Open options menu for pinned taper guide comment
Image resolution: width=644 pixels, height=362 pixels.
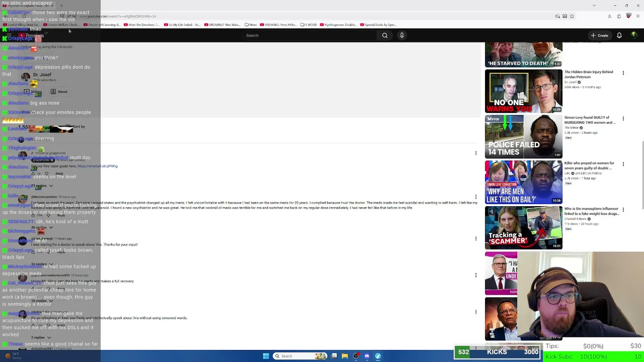click(476, 153)
